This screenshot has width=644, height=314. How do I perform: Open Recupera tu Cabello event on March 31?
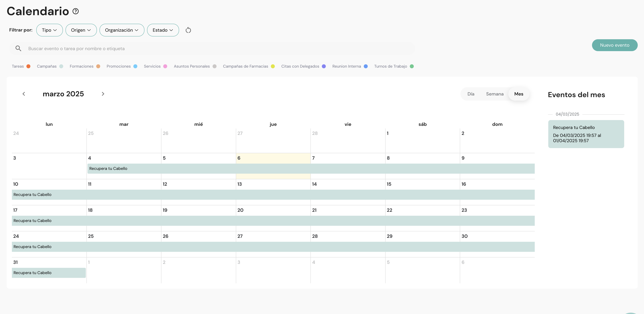[49, 273]
